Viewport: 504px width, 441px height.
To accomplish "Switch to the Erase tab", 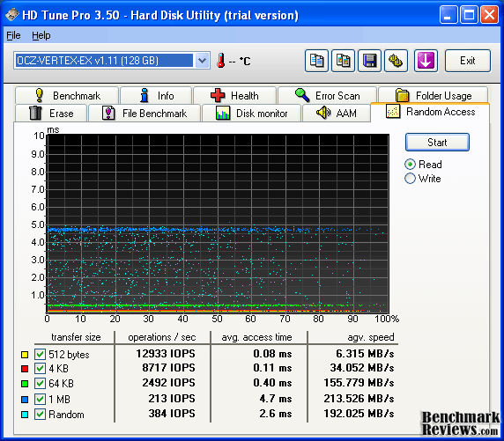I will [x=51, y=113].
